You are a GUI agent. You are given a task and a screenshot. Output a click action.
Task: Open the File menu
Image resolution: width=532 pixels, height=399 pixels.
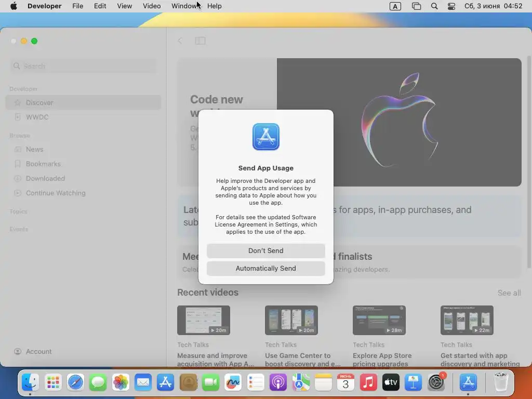click(x=78, y=6)
